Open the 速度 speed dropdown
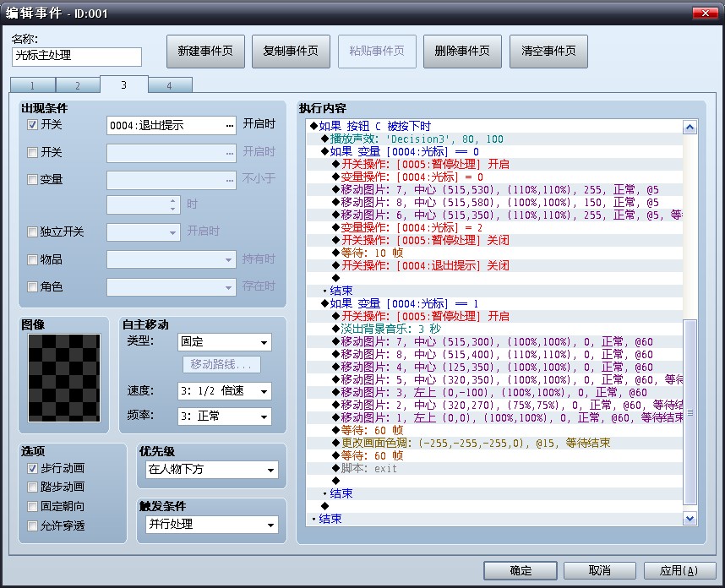 pos(225,391)
